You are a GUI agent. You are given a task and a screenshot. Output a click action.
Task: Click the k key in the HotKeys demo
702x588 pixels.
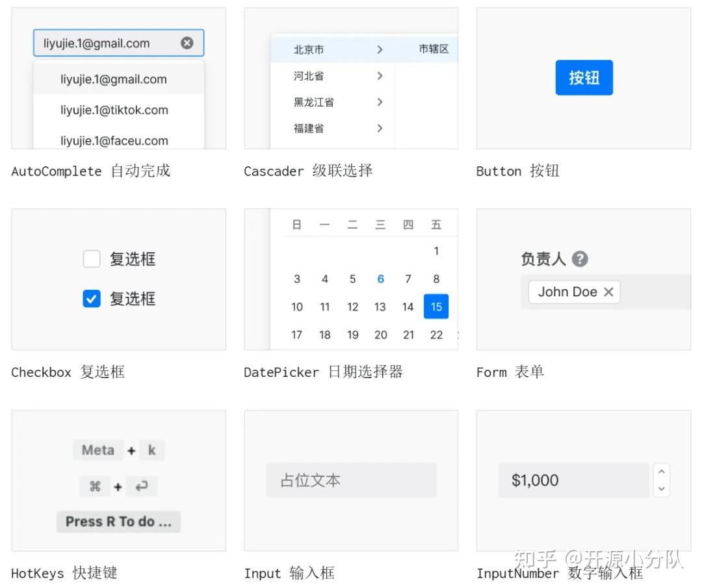click(x=151, y=450)
